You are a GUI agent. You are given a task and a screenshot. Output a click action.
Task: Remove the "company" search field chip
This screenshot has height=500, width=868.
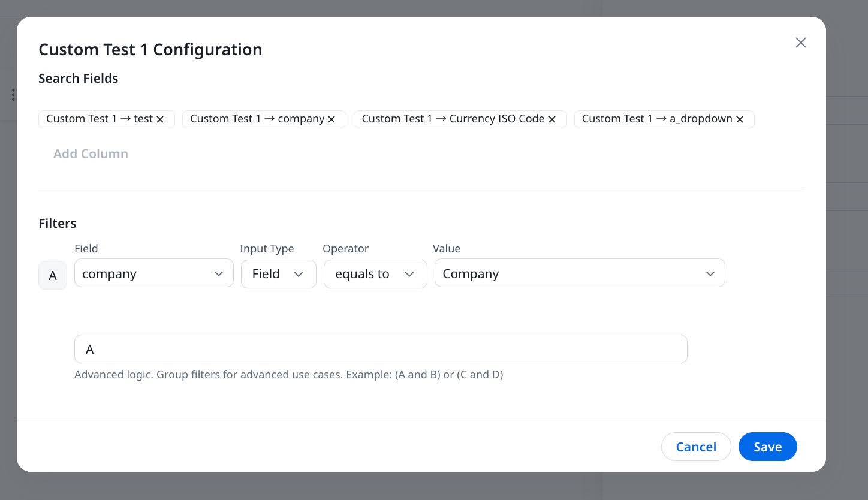(331, 119)
